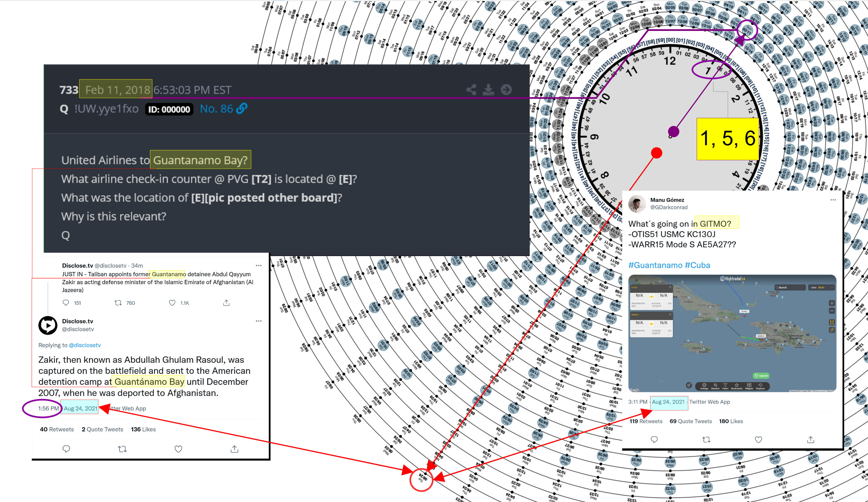Click the green Upgrade button on map

point(762,376)
